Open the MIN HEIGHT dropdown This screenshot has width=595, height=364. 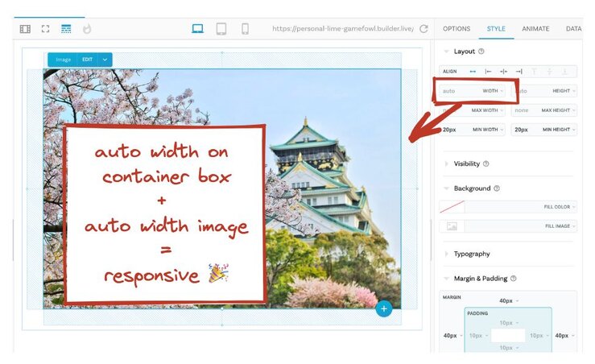[x=559, y=130]
